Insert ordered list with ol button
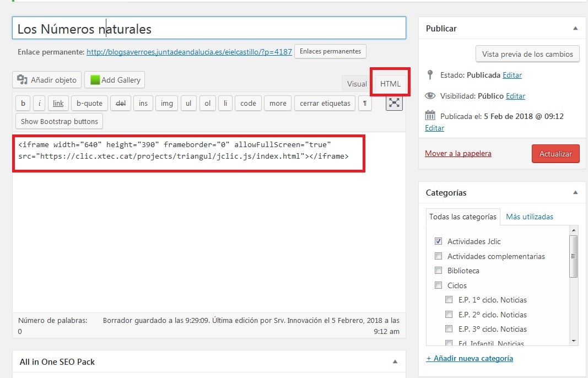588x378 pixels. 207,104
